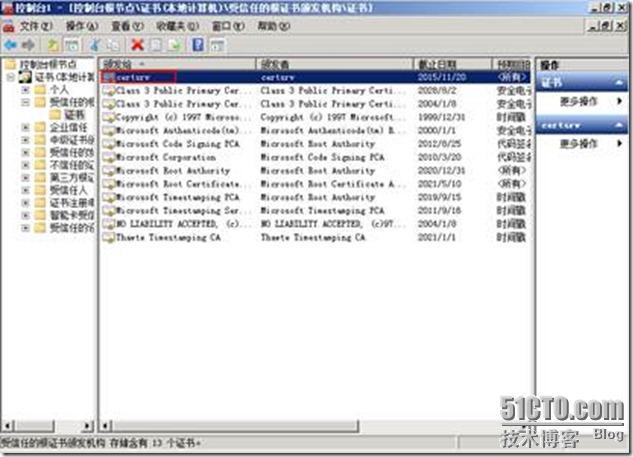Go up one level with folder icon
This screenshot has width=633, height=457.
53,45
